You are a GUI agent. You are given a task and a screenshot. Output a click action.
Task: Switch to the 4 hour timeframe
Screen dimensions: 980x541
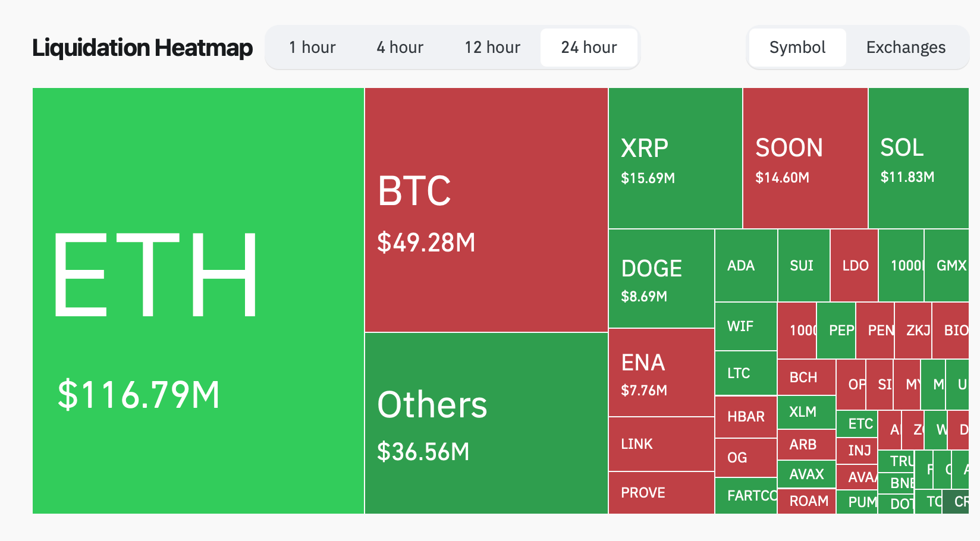[399, 47]
